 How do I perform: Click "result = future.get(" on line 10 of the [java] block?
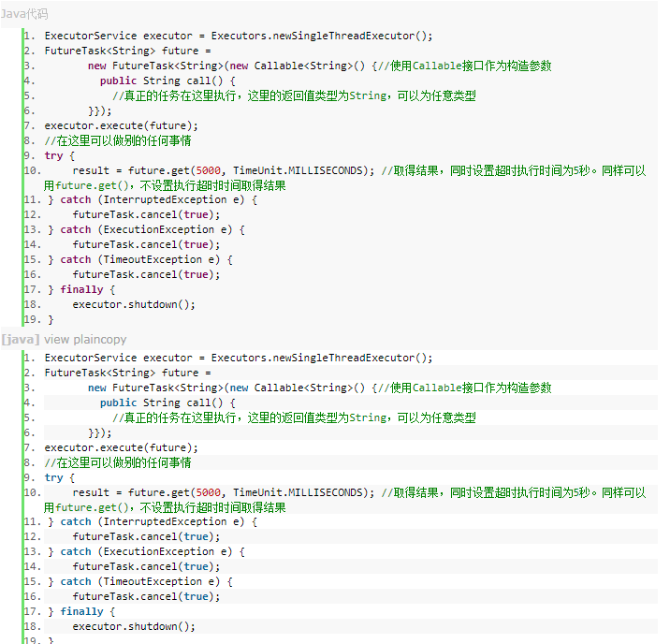tap(134, 492)
